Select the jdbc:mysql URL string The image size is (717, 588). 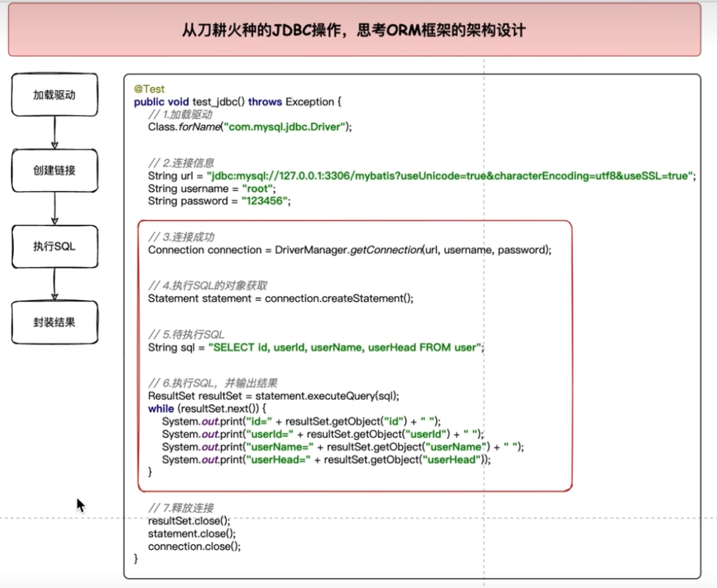click(451, 176)
